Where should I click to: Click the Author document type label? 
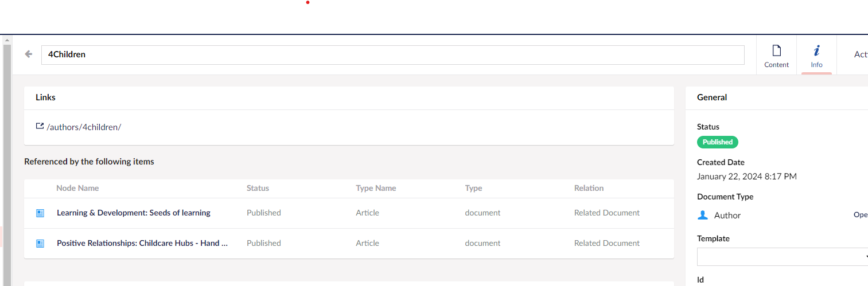727,216
